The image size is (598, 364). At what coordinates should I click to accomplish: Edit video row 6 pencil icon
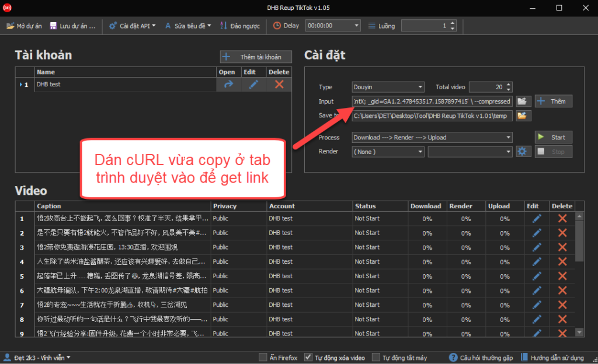click(x=537, y=291)
